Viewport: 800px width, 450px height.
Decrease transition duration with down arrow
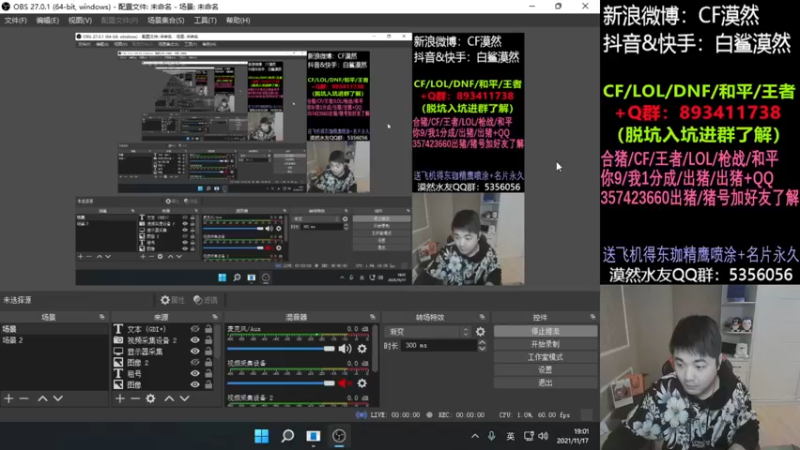click(x=482, y=348)
